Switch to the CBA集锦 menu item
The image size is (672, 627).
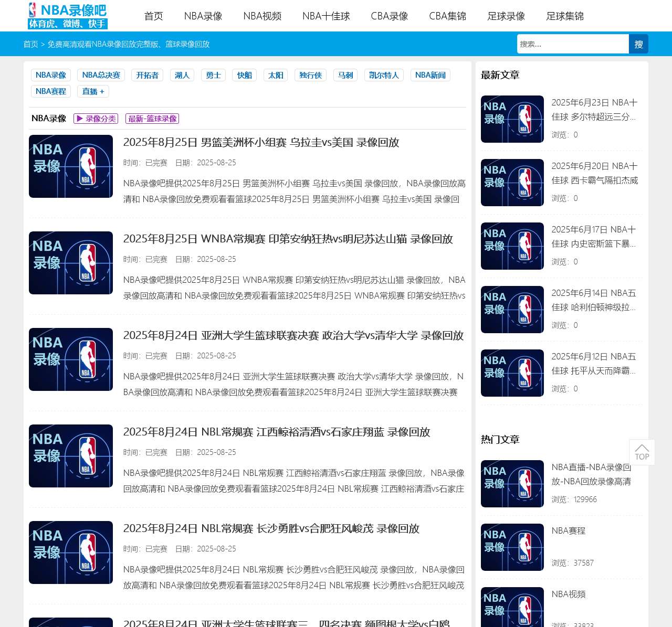tap(447, 16)
